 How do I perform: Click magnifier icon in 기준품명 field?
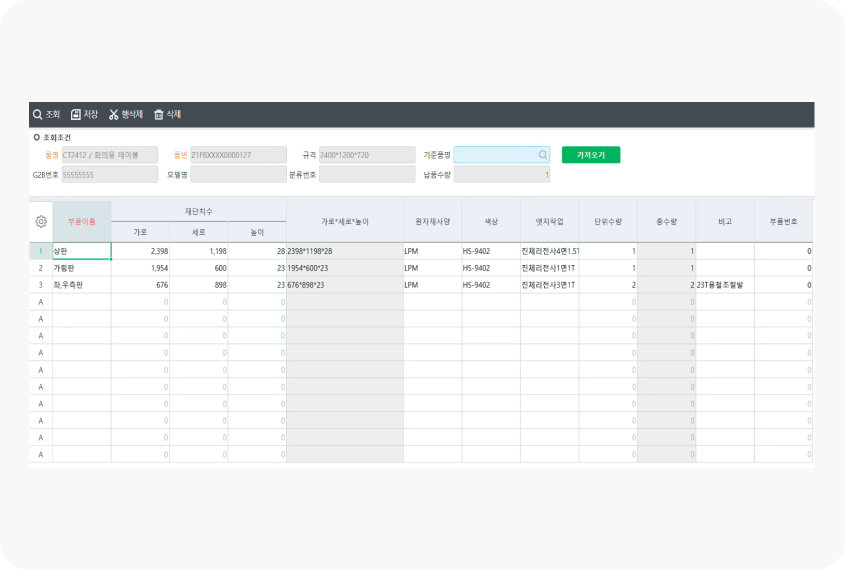tap(543, 155)
